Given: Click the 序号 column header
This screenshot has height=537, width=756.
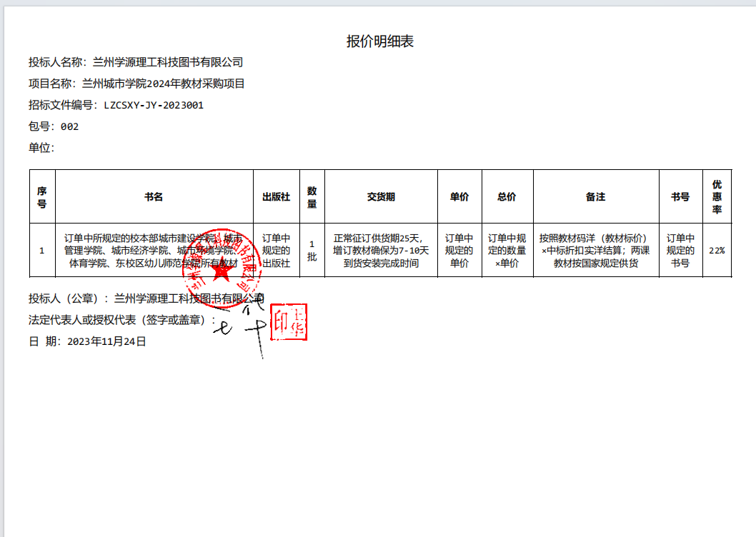Looking at the screenshot, I should coord(42,196).
